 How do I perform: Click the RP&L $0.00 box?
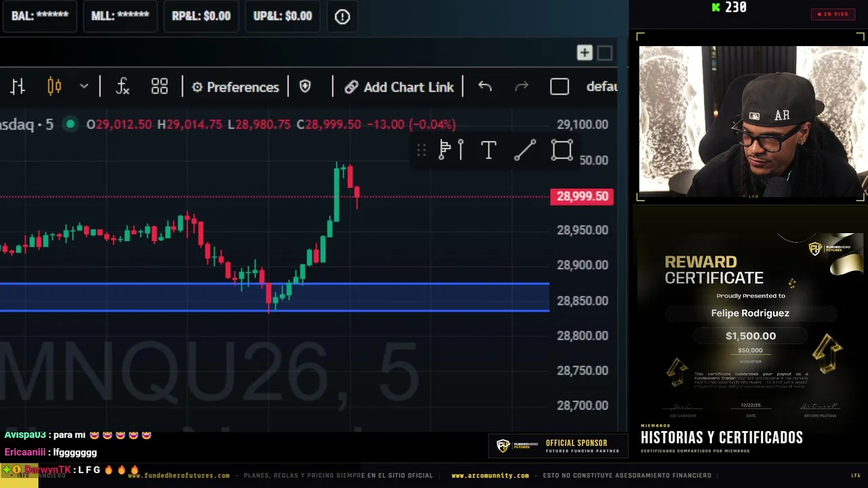pyautogui.click(x=201, y=16)
